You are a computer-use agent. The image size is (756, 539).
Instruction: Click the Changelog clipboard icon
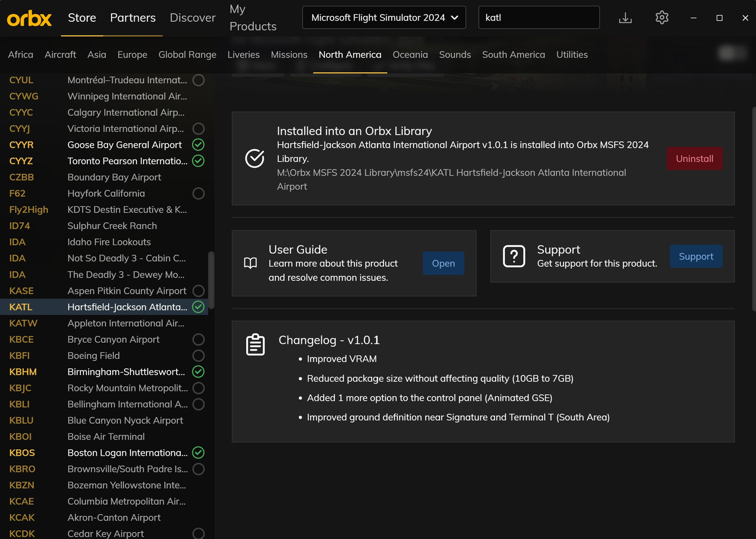click(255, 345)
